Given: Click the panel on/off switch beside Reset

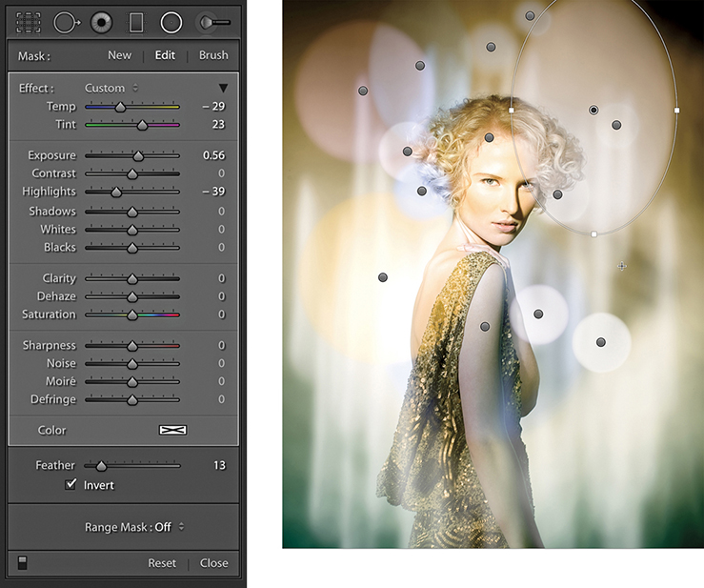Looking at the screenshot, I should 23,562.
